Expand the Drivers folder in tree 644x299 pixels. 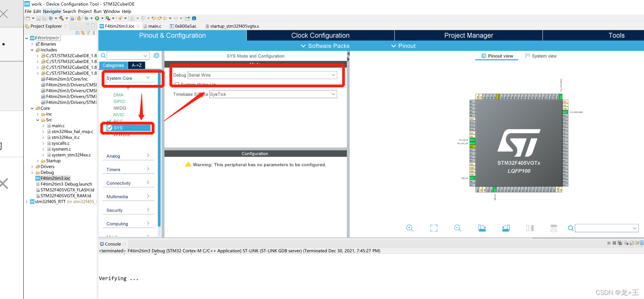(x=32, y=167)
